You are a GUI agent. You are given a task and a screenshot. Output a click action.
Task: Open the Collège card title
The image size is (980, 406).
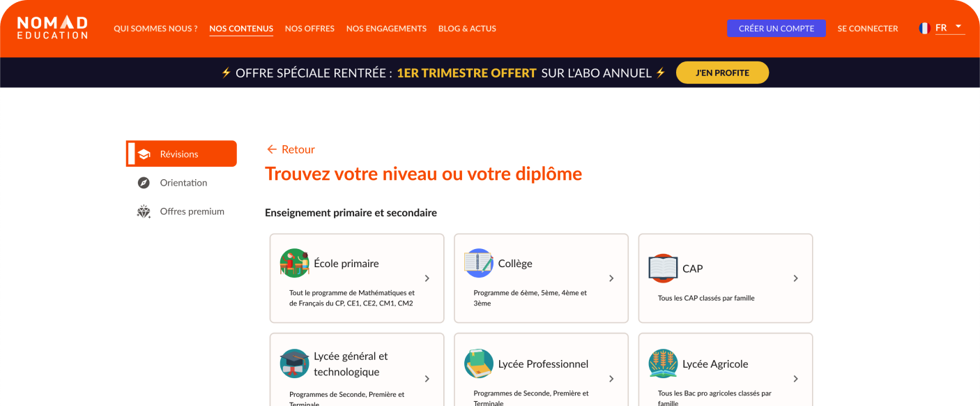tap(515, 264)
